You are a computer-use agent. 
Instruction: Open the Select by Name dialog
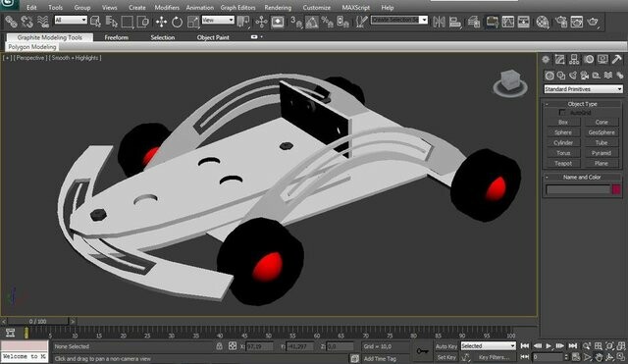click(x=111, y=22)
